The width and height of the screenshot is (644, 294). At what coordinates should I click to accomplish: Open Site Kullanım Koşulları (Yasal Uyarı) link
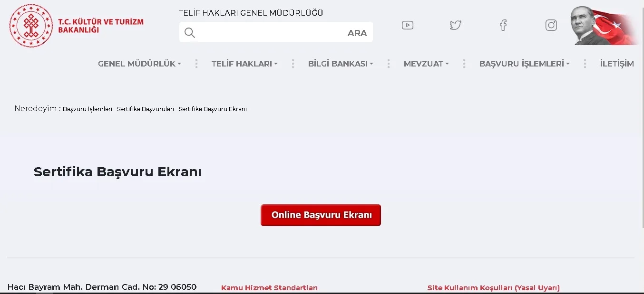coord(494,288)
